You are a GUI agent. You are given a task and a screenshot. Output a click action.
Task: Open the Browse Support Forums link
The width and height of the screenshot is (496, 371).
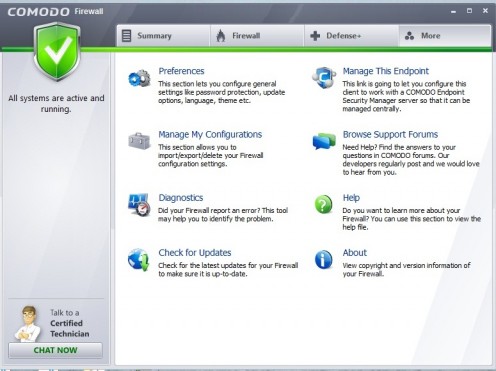390,134
